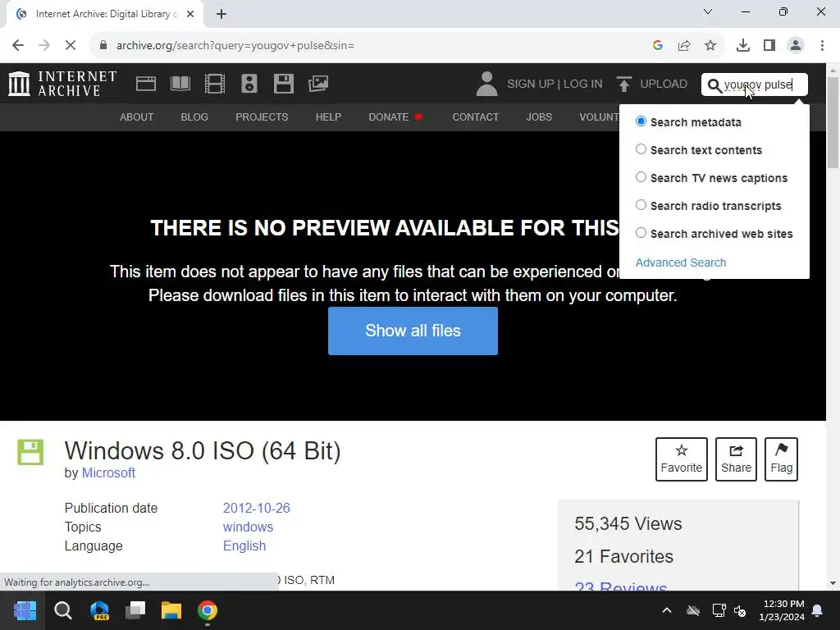Open Windows Start menu
The height and width of the screenshot is (630, 840).
coord(25,610)
